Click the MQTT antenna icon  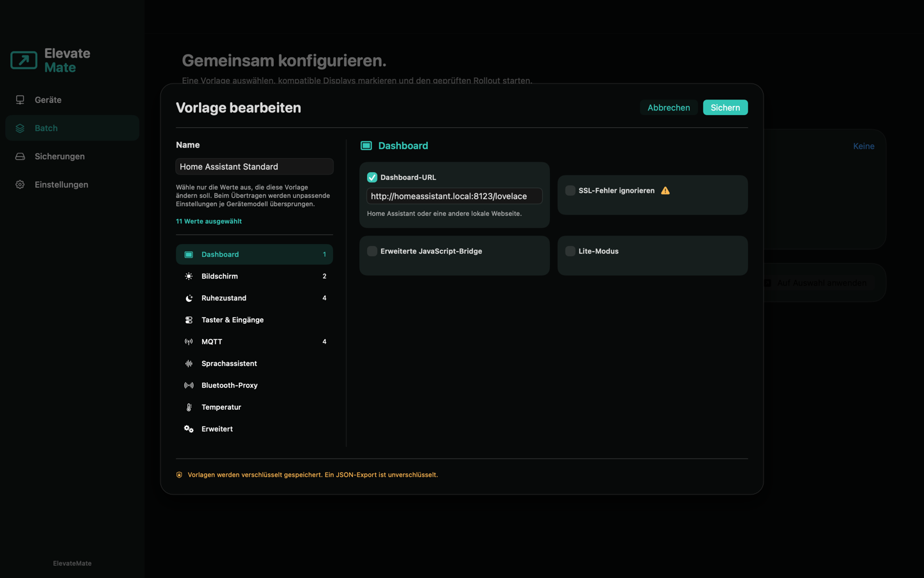coord(189,342)
